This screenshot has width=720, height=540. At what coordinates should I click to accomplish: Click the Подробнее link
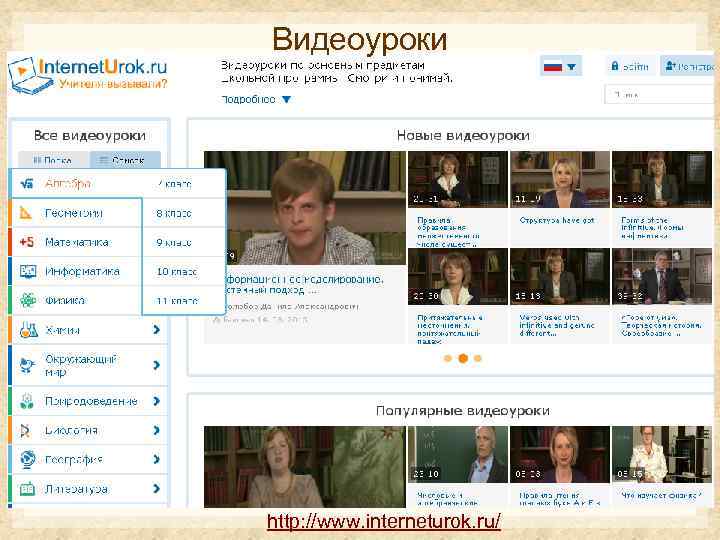point(248,99)
